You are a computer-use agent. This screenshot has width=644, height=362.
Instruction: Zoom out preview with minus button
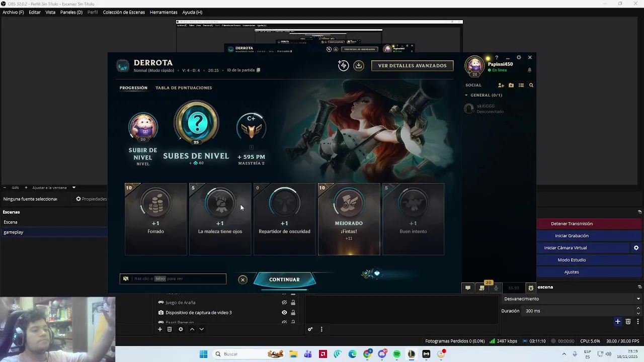5,188
